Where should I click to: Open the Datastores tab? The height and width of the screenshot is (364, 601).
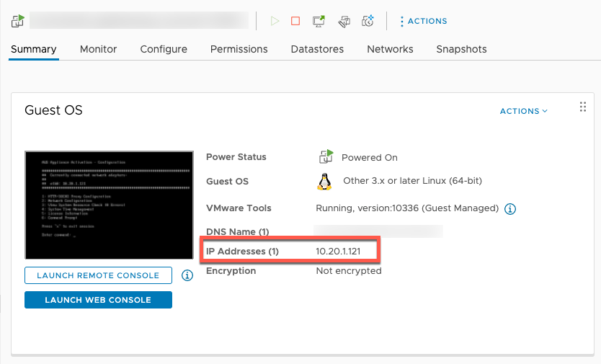point(317,49)
